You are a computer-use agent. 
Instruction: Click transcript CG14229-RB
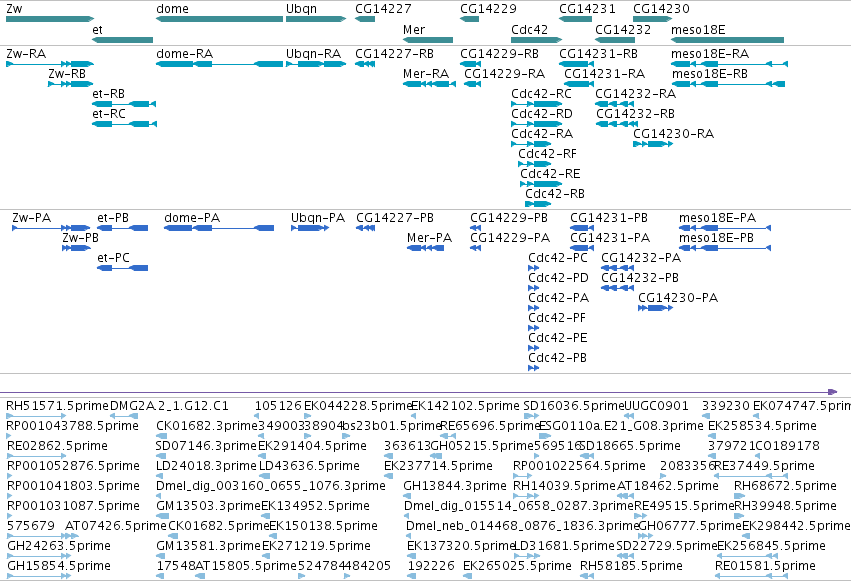tap(471, 64)
